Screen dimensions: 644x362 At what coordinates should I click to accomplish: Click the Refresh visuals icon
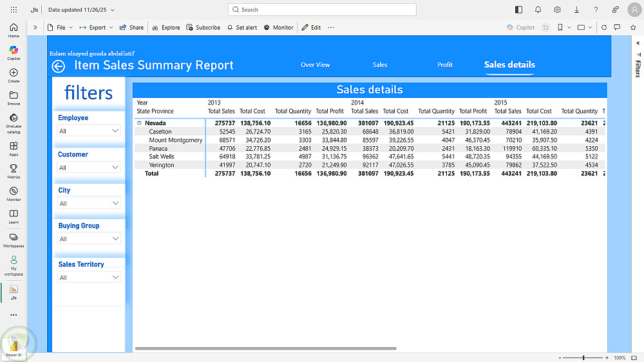pyautogui.click(x=604, y=28)
